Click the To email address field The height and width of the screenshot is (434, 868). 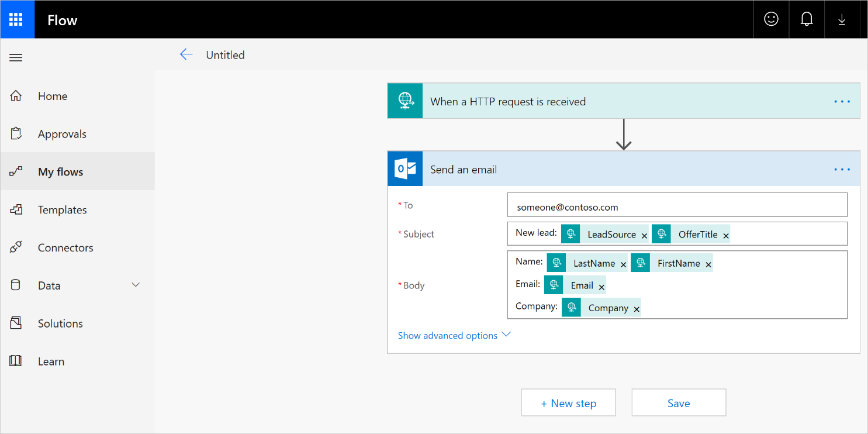click(x=677, y=207)
